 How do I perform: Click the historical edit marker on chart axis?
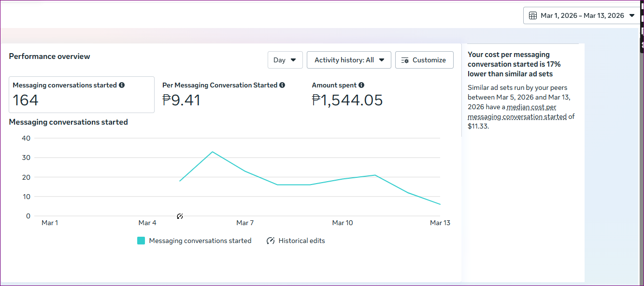pyautogui.click(x=180, y=216)
